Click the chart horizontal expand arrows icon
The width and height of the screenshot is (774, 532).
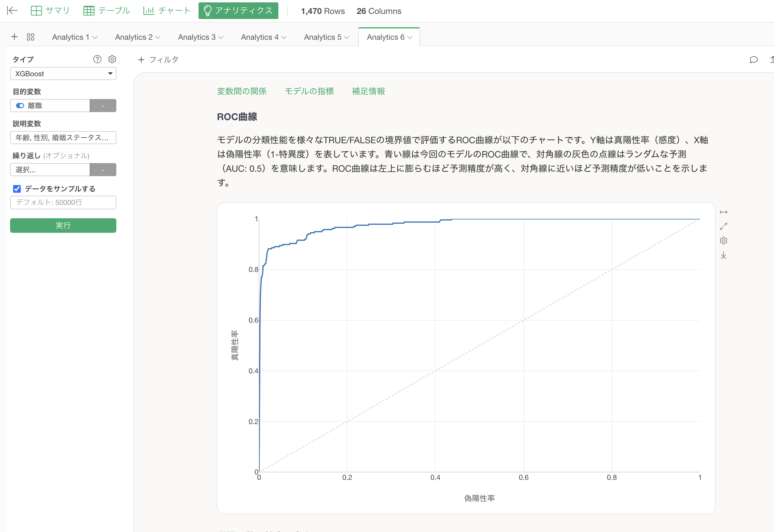pos(723,212)
